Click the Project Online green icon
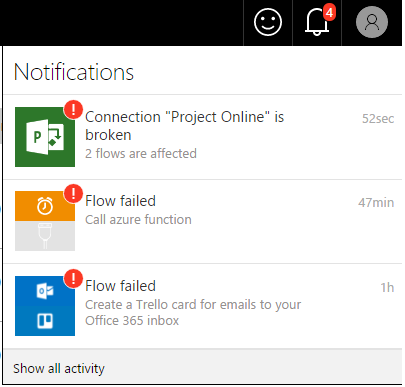 45,137
